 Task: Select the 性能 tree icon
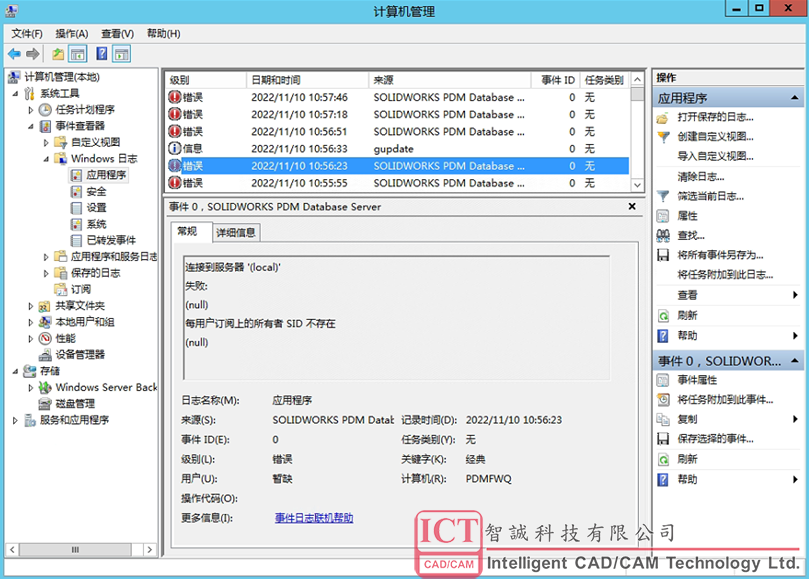[45, 339]
